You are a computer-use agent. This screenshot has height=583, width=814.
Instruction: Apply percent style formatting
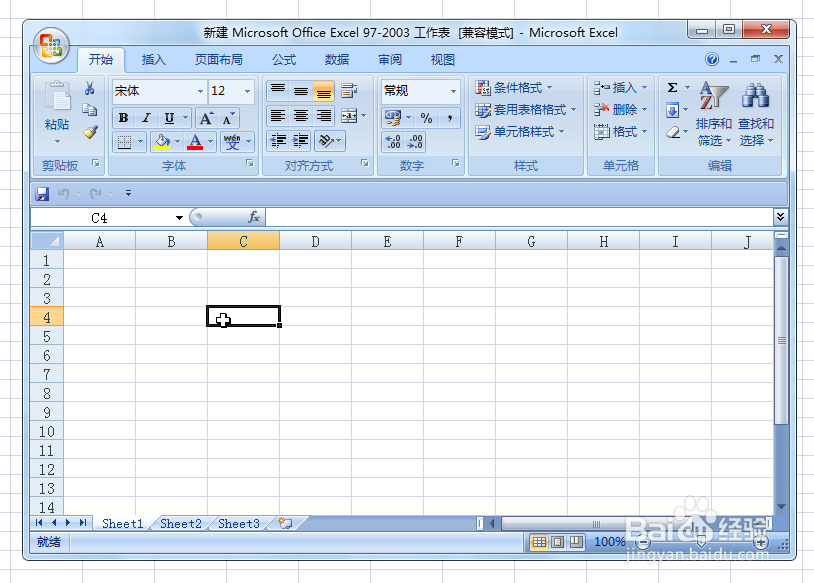pos(426,118)
